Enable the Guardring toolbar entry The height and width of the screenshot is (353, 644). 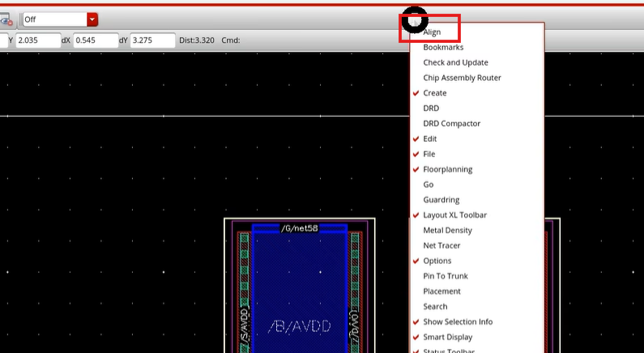click(477, 199)
